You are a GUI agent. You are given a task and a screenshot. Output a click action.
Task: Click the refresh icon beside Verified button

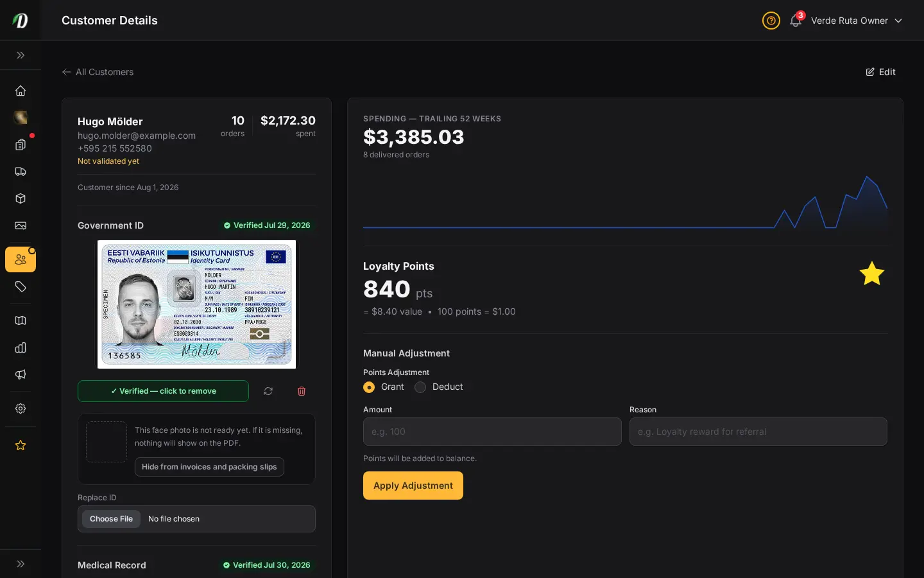click(x=268, y=391)
